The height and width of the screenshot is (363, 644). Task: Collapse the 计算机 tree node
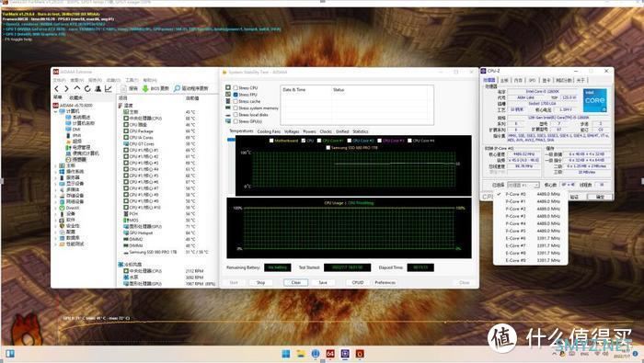point(56,111)
